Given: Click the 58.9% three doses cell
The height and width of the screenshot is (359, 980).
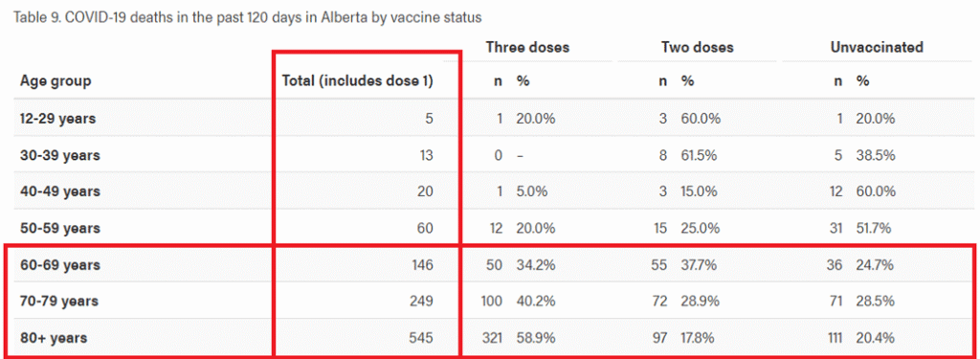Looking at the screenshot, I should (x=536, y=338).
